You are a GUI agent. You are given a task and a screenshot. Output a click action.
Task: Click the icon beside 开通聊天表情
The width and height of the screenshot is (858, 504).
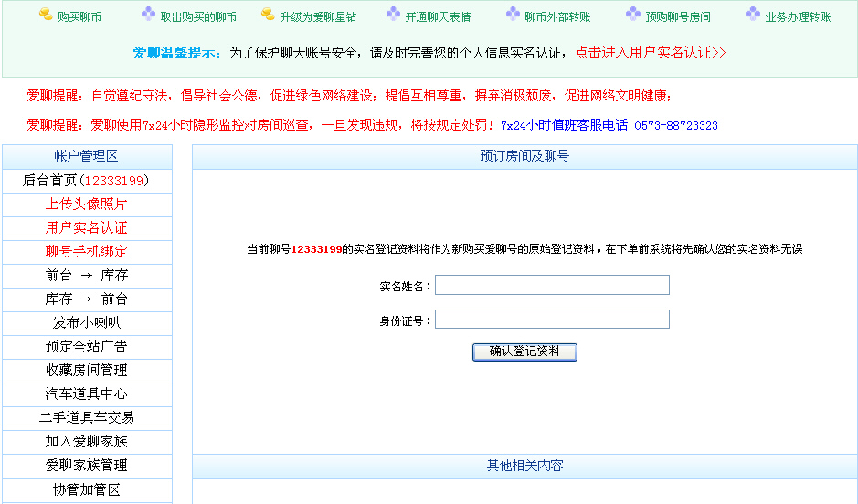393,15
